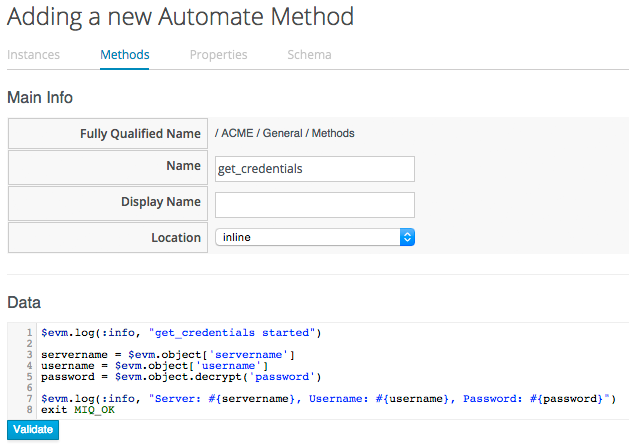Click empty line 2 in code editor
This screenshot has width=629, height=446.
[x=200, y=343]
